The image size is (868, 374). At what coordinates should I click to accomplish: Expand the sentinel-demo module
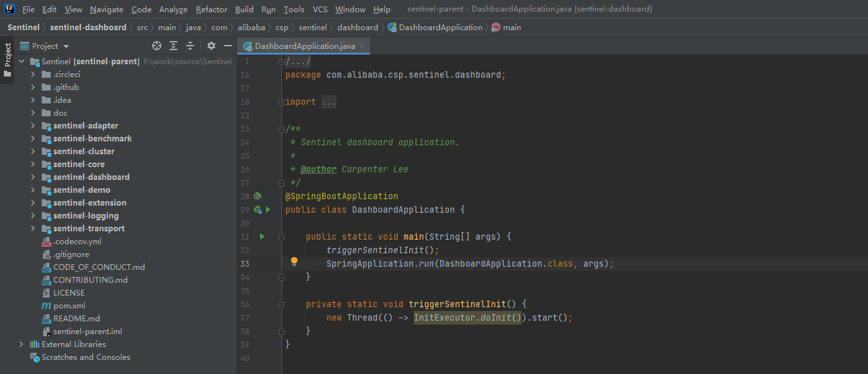(33, 190)
